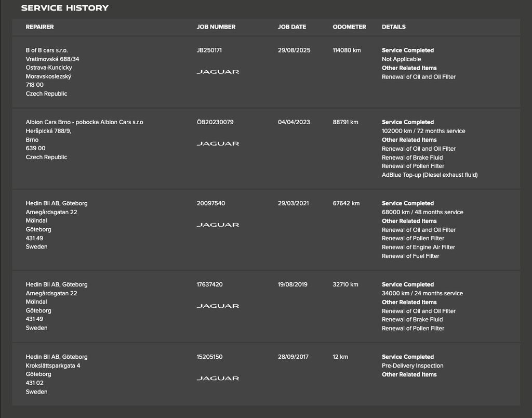
Task: Click the Job Number column header
Action: coord(216,27)
